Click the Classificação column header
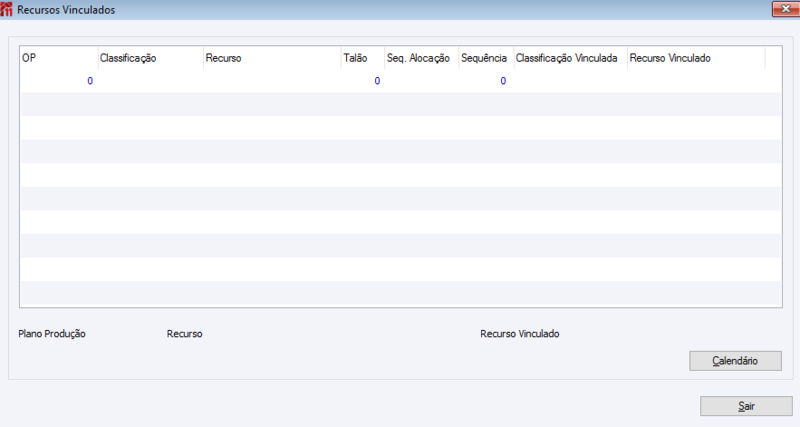Screen dimensions: 800x427 point(151,58)
